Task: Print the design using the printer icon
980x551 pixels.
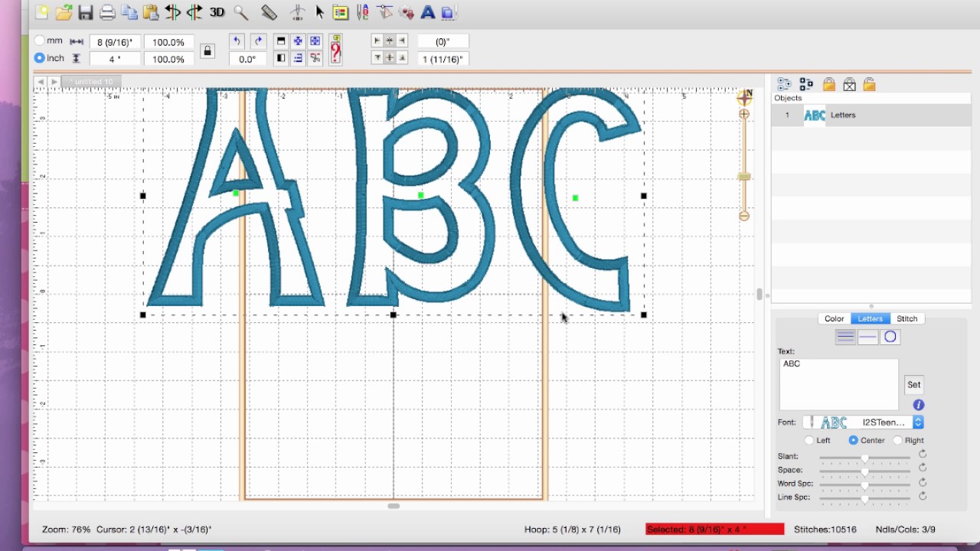Action: (x=107, y=11)
